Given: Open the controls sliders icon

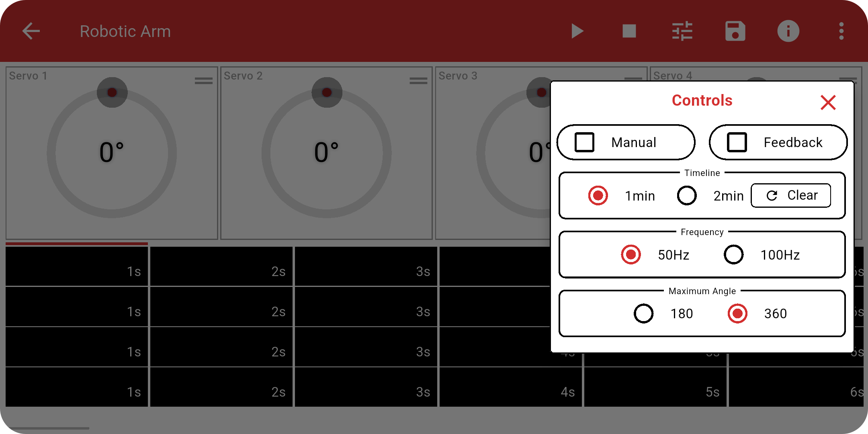Looking at the screenshot, I should (682, 31).
